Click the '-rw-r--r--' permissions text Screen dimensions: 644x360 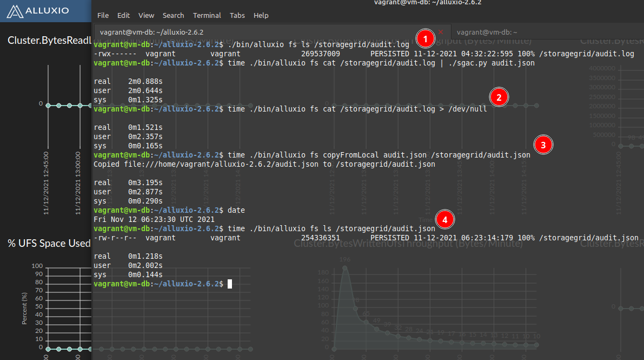point(115,238)
